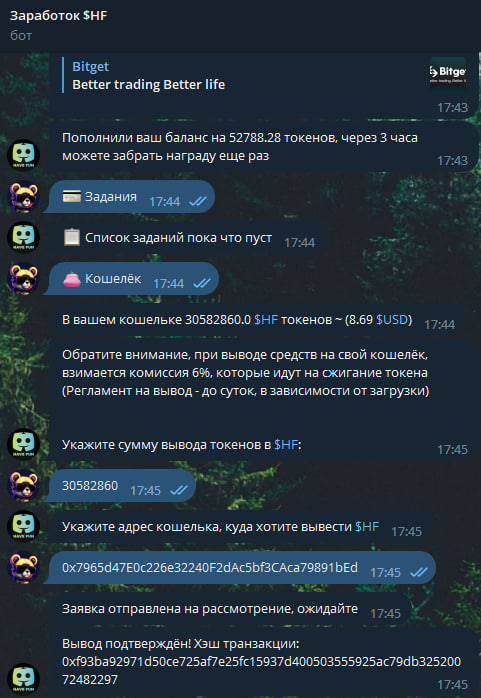Click bot avatar beside Вывод подтверждён message
481x698 pixels.
pos(24,679)
